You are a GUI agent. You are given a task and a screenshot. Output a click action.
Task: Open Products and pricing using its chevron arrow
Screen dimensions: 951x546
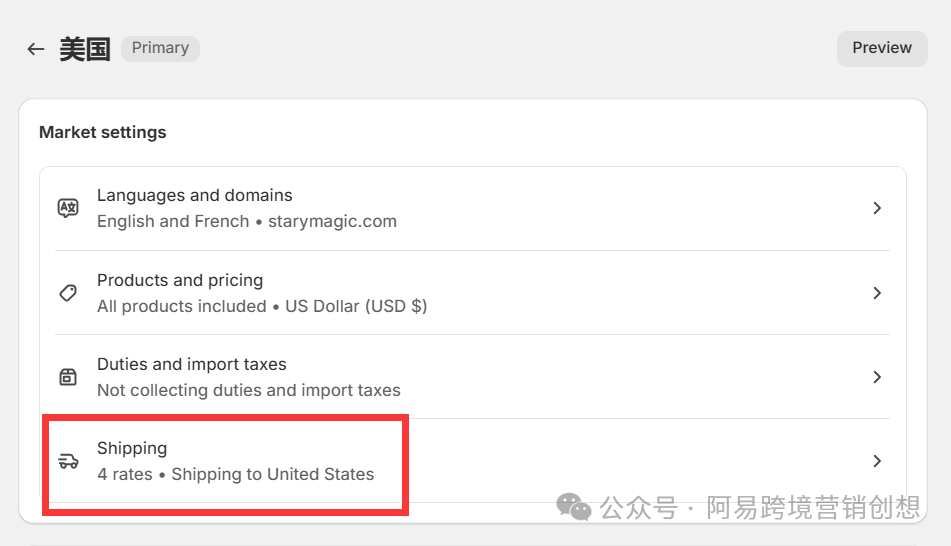coord(876,293)
